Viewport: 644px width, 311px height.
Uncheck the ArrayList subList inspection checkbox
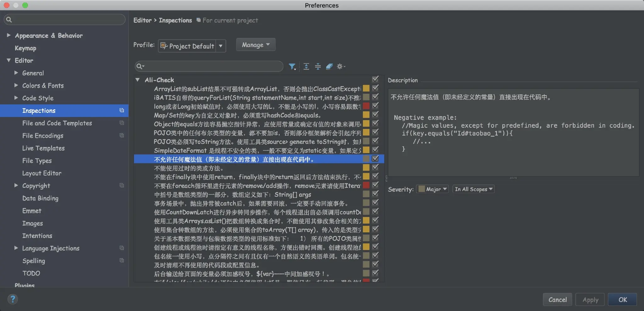coord(375,88)
